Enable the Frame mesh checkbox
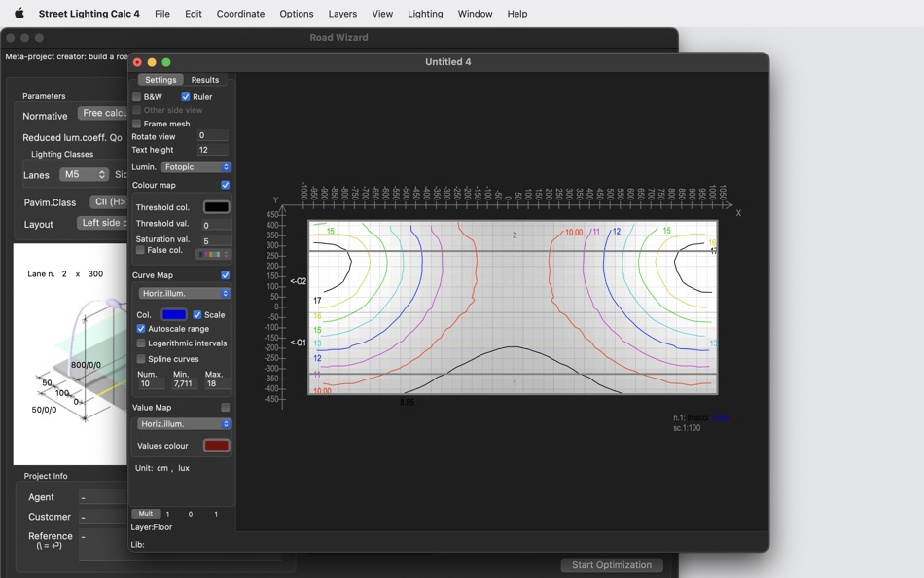The image size is (924, 578). point(137,124)
